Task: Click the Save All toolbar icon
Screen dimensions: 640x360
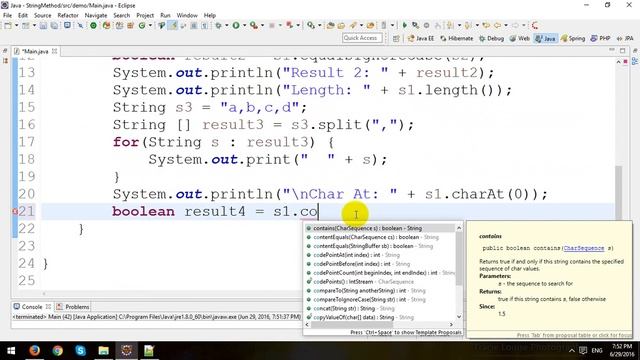Action: coord(54,25)
